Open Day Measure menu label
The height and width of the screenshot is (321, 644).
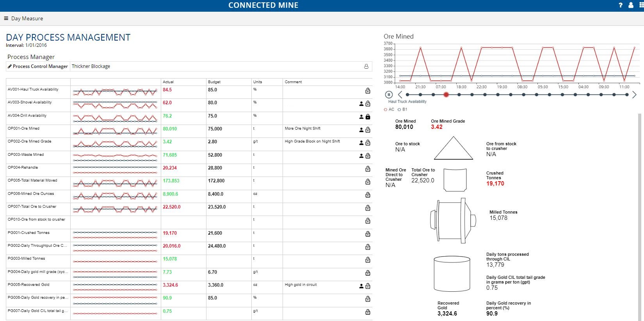[x=27, y=18]
